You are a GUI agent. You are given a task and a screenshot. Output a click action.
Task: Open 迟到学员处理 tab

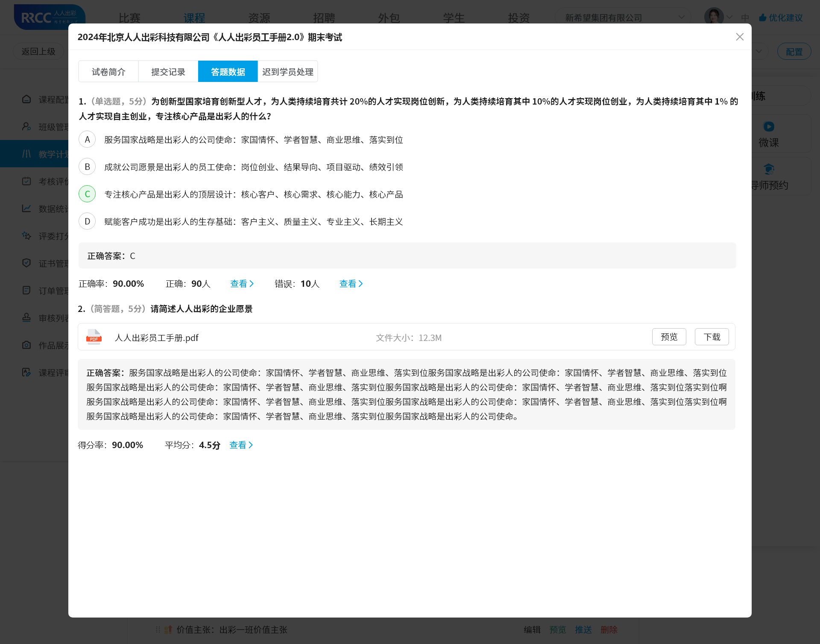coord(288,72)
